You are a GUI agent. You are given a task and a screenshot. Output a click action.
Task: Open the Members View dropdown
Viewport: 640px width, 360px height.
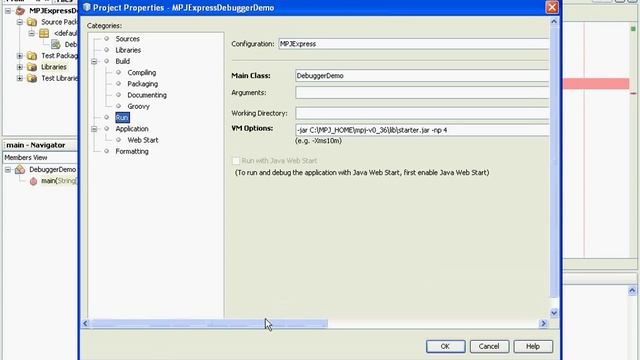coord(40,158)
